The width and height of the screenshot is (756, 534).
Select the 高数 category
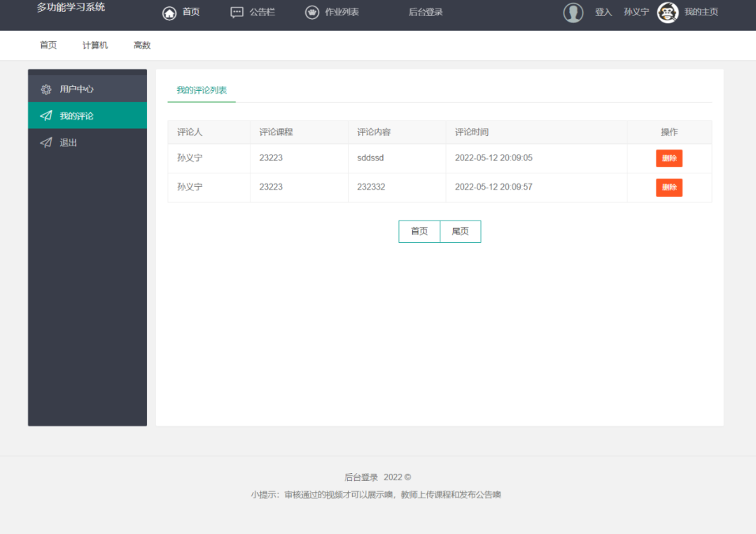point(141,45)
